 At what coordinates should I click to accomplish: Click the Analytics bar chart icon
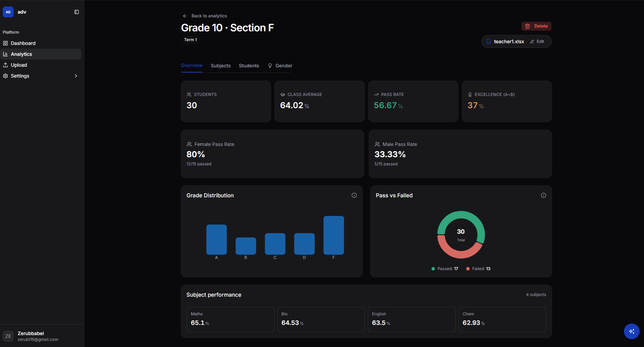pyautogui.click(x=5, y=54)
